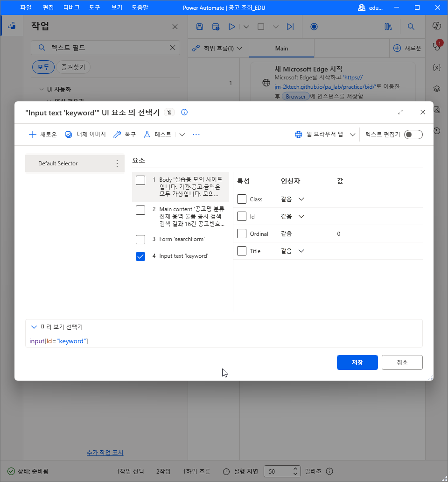Click the run delay info icon
Viewport: 448px width, 482px height.
click(x=329, y=471)
